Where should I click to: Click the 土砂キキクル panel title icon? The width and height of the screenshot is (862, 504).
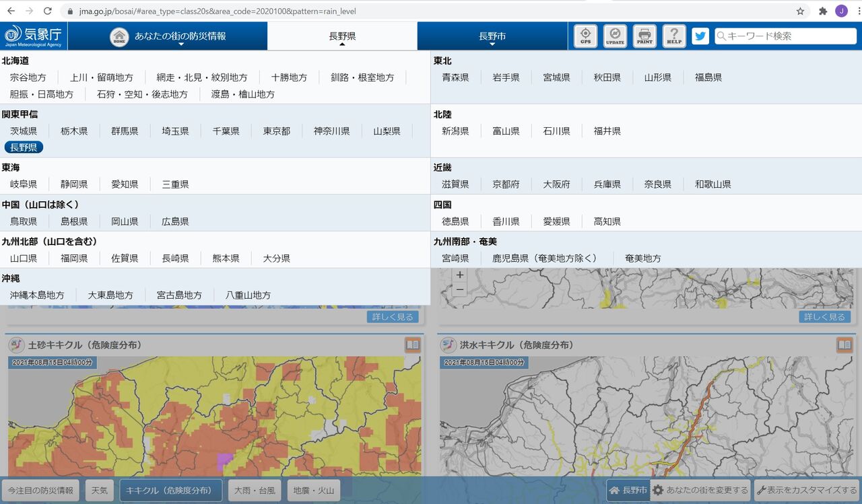17,345
